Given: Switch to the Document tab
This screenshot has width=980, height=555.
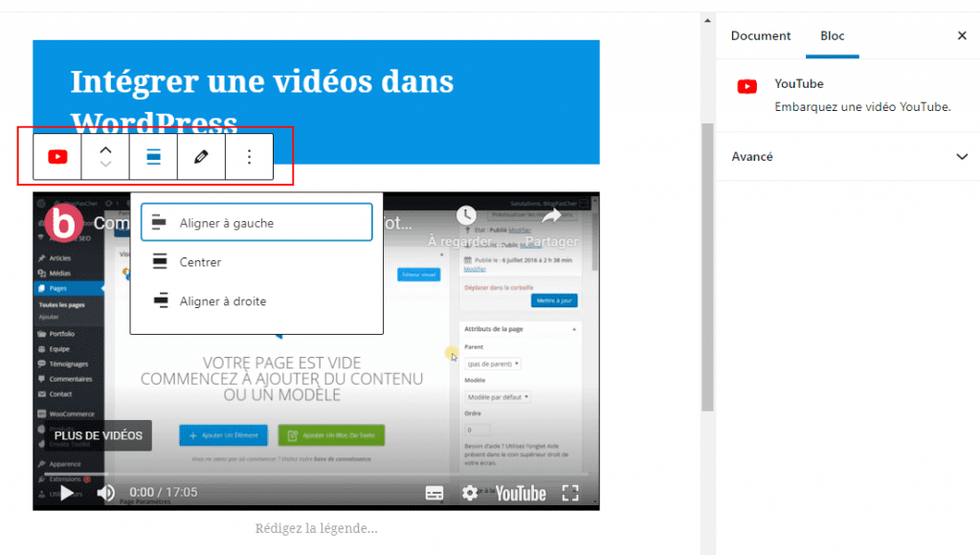Looking at the screenshot, I should pos(761,35).
